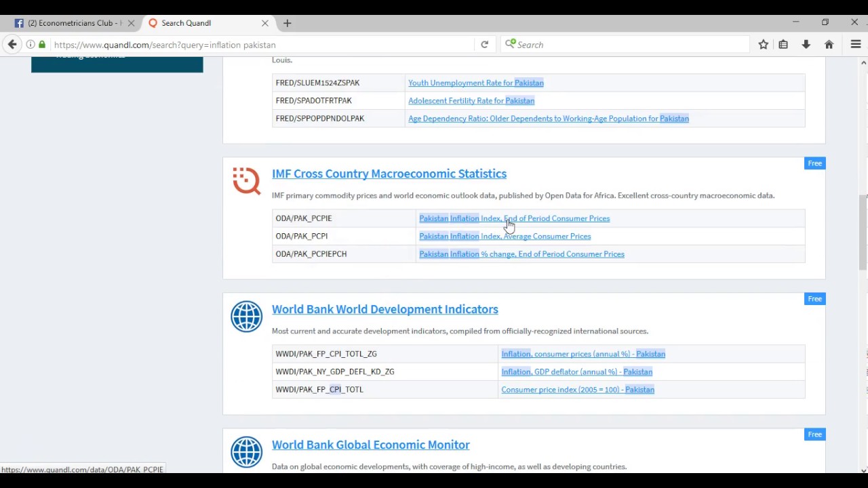The image size is (868, 488).
Task: Open the downloads arrow icon
Action: tap(806, 45)
